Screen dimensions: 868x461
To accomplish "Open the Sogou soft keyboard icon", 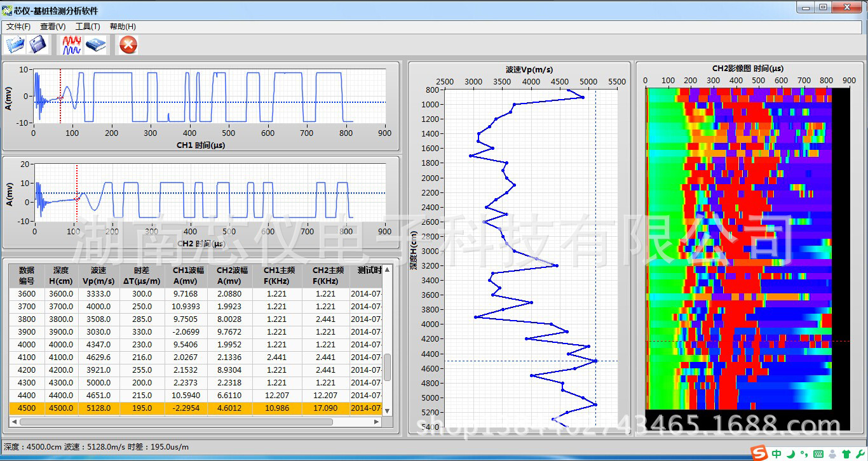I will [818, 453].
